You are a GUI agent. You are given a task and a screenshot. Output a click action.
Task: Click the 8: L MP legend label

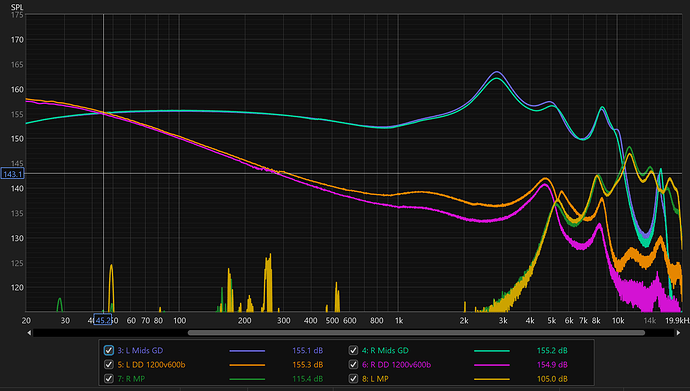click(375, 379)
